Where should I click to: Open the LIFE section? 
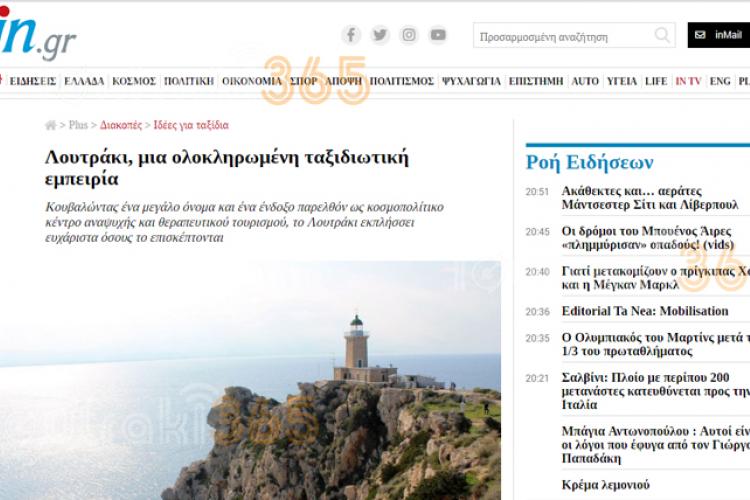coord(656,81)
